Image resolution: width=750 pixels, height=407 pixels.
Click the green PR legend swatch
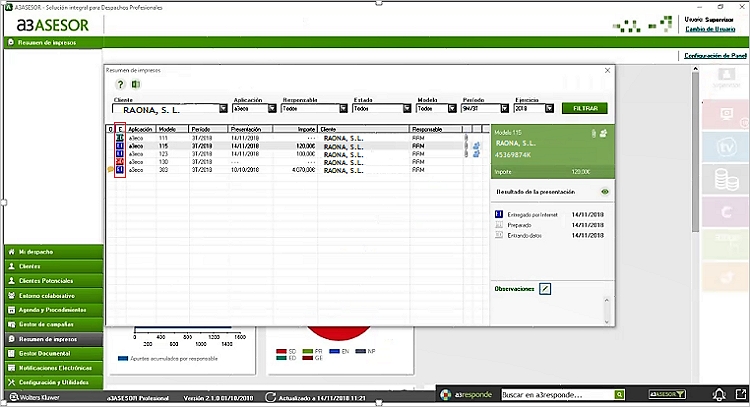[308, 352]
